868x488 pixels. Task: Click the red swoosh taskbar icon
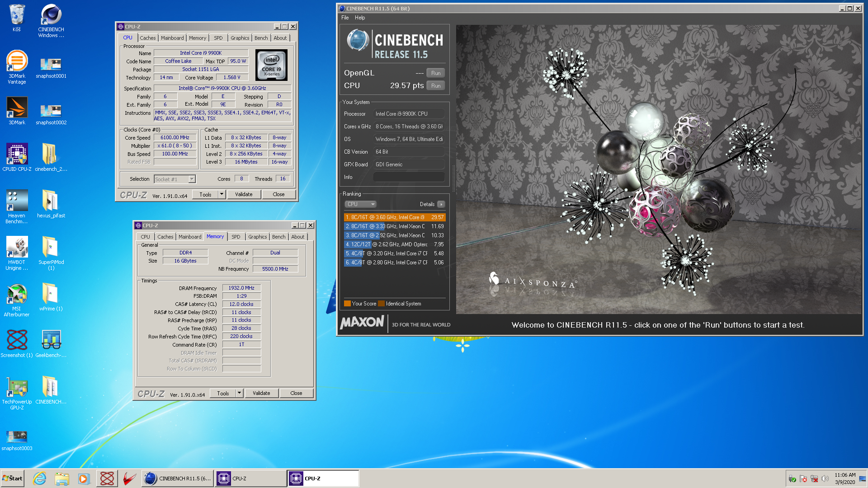click(130, 479)
